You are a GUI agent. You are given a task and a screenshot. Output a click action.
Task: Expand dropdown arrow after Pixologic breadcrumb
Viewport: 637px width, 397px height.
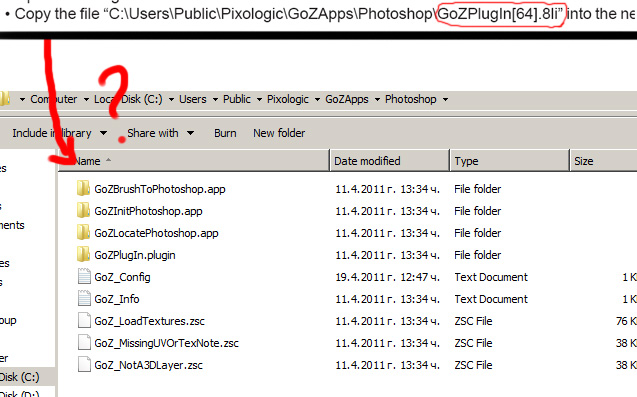(x=317, y=100)
